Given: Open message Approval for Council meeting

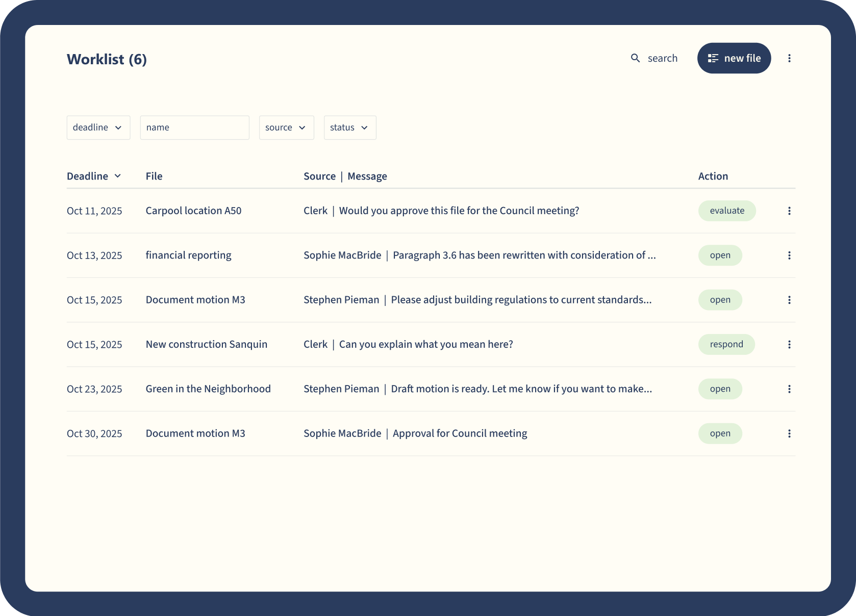Looking at the screenshot, I should pyautogui.click(x=460, y=433).
